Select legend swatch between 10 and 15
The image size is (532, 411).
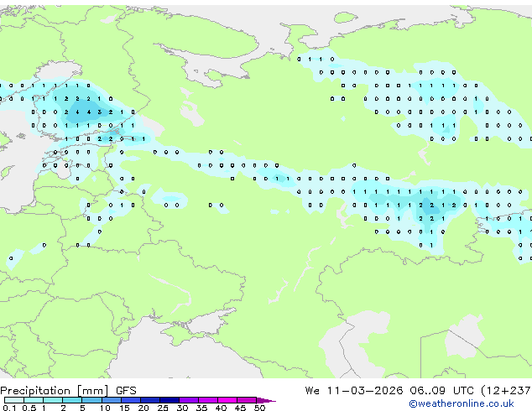(112, 400)
